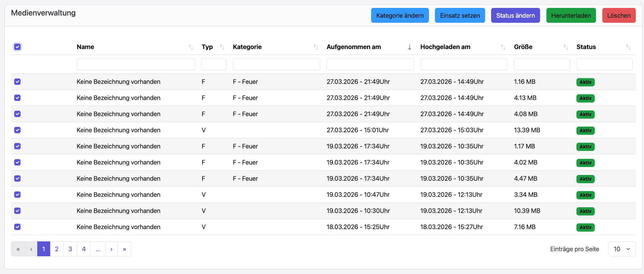The width and height of the screenshot is (644, 274).
Task: Uncheck the row with size 7.16 MB
Action: point(17,227)
